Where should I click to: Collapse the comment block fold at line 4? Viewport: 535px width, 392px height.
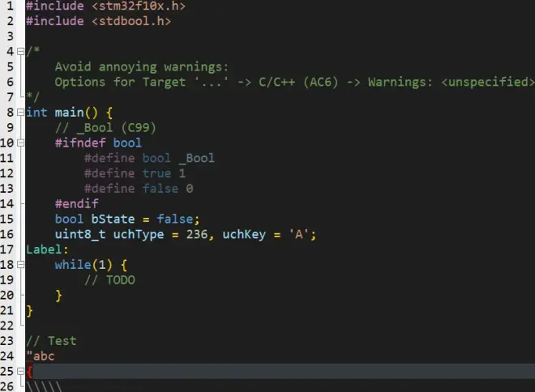[x=20, y=51]
